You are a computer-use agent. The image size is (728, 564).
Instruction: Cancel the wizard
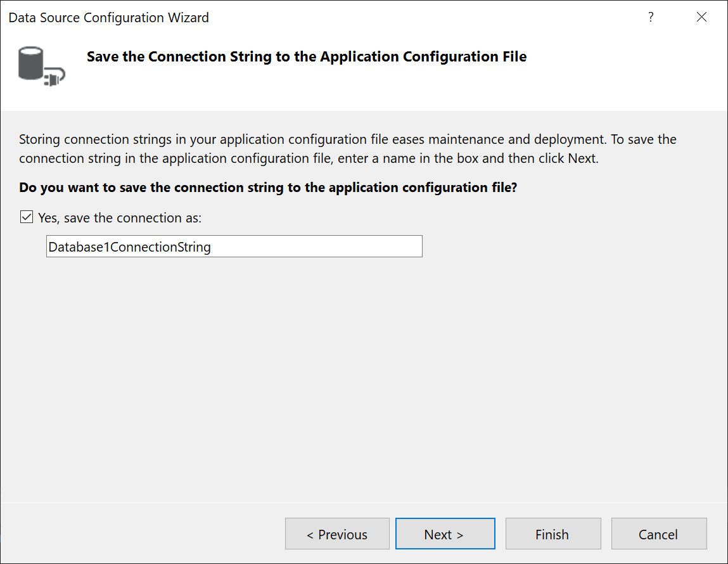coord(658,534)
